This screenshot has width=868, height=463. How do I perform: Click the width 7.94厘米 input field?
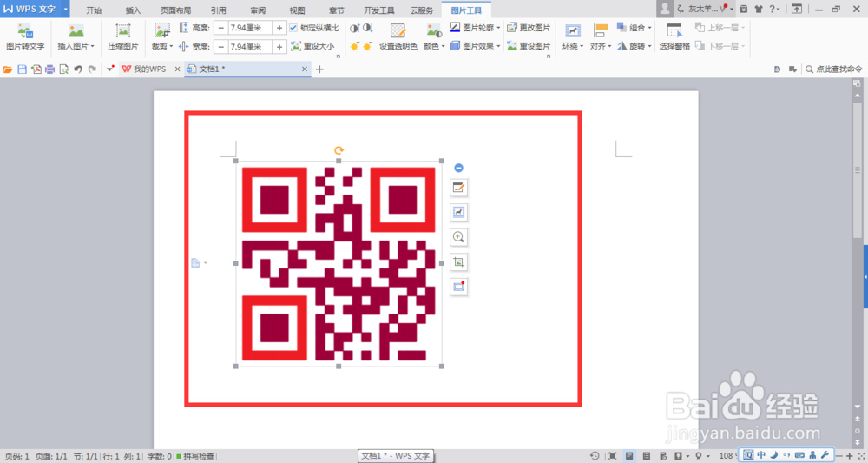[250, 47]
